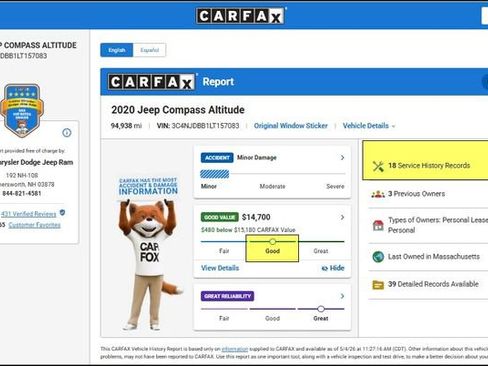Click the 2020 Jeep Compass Altitude title
488x366 pixels.
click(x=178, y=110)
